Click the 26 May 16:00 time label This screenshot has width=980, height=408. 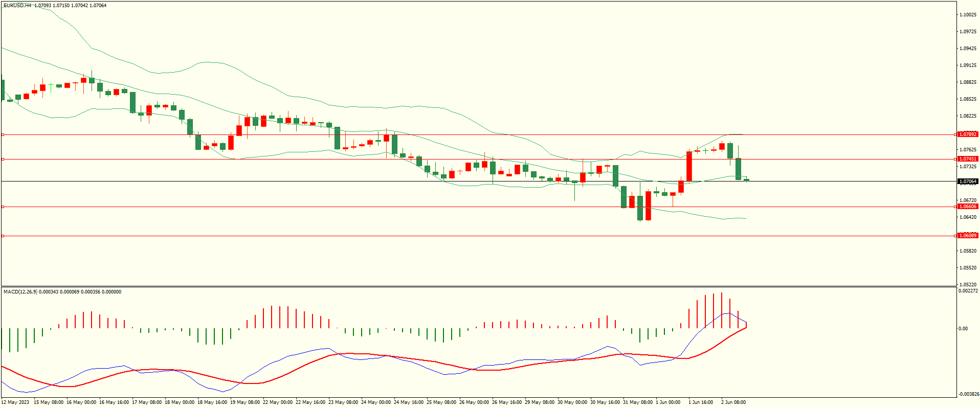point(507,402)
